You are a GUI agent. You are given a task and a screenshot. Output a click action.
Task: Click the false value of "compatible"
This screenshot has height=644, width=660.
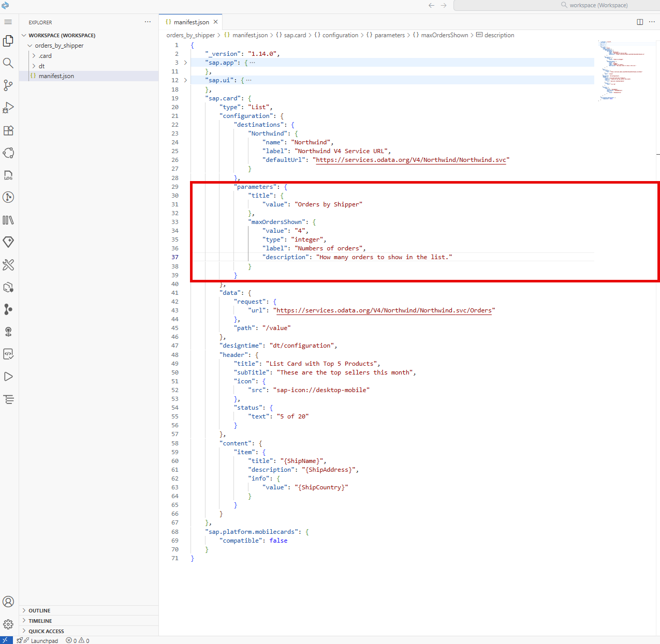278,541
